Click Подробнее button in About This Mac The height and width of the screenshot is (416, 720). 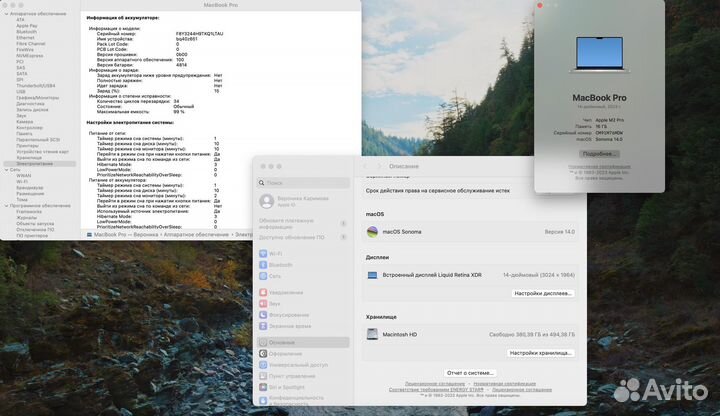coord(599,154)
